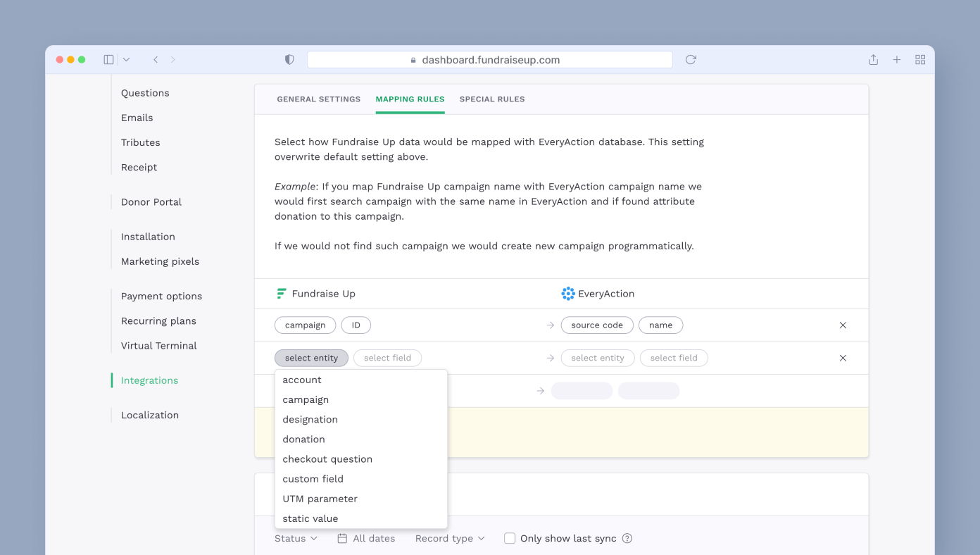Image resolution: width=980 pixels, height=555 pixels.
Task: Toggle the Safari sidebar icon
Action: pos(108,60)
